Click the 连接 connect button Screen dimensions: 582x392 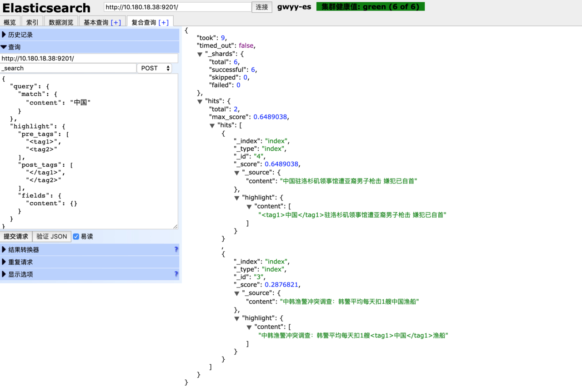coord(262,7)
